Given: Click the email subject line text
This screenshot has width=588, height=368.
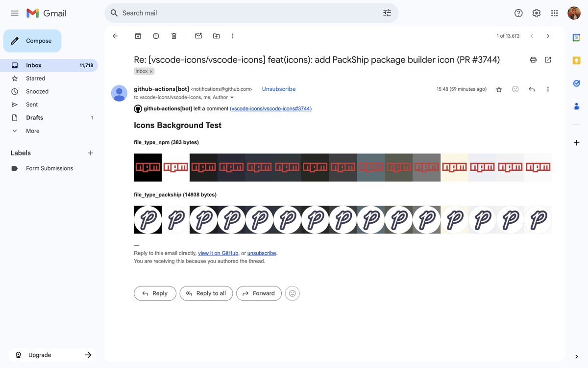Looking at the screenshot, I should 317,60.
